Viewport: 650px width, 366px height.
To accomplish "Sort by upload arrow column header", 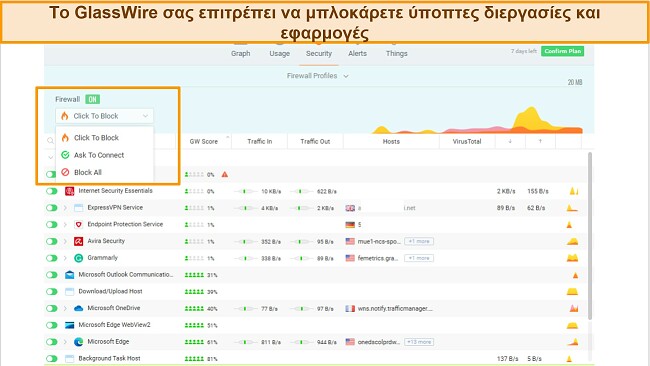I will [x=540, y=141].
